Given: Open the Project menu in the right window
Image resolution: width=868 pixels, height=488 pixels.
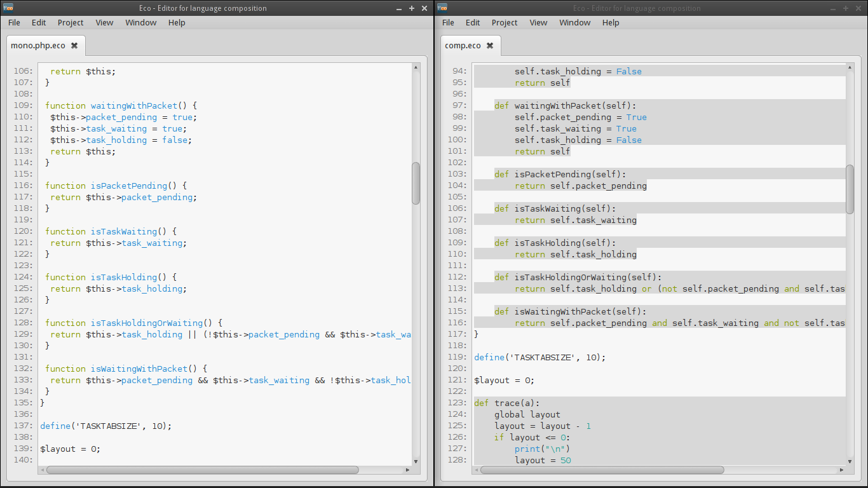Looking at the screenshot, I should point(505,22).
